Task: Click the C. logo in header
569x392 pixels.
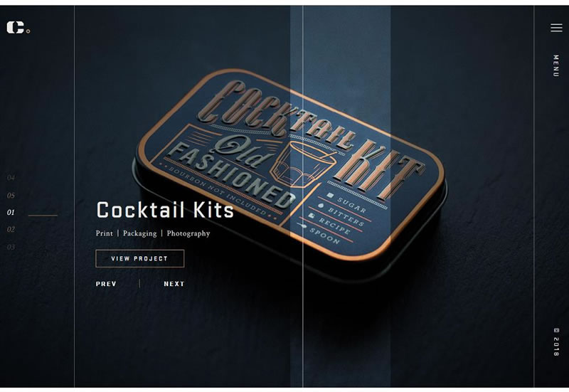Action: pos(18,28)
